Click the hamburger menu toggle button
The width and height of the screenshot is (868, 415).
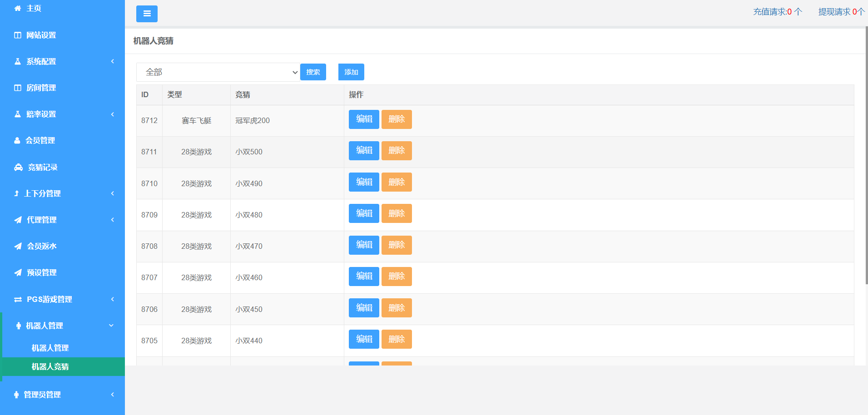(147, 14)
